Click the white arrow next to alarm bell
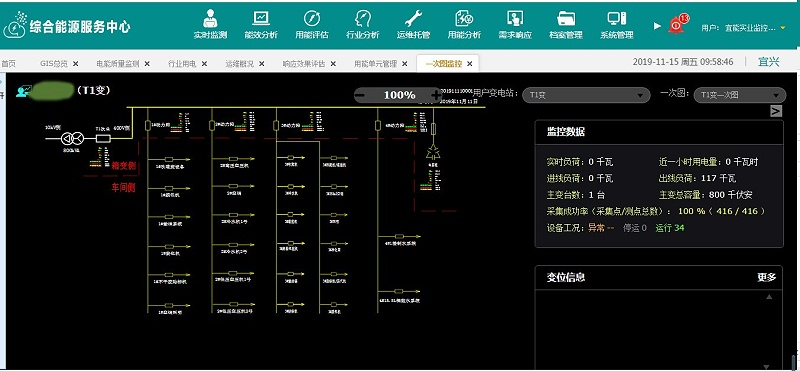This screenshot has height=371, width=800. click(x=657, y=26)
